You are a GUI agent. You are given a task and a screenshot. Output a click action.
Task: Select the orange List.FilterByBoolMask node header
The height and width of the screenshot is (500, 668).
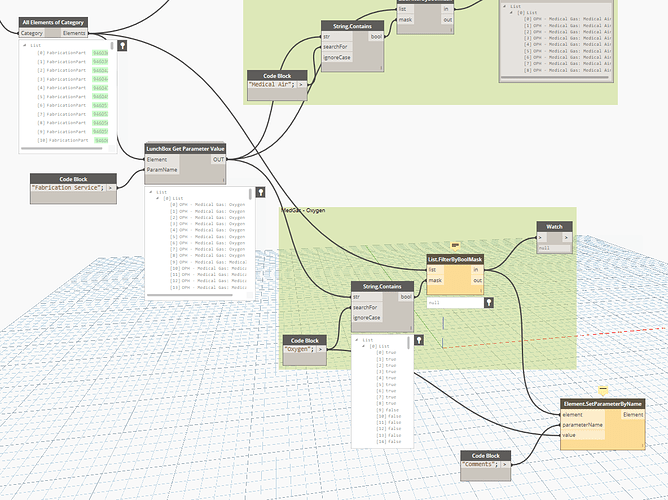click(x=455, y=259)
